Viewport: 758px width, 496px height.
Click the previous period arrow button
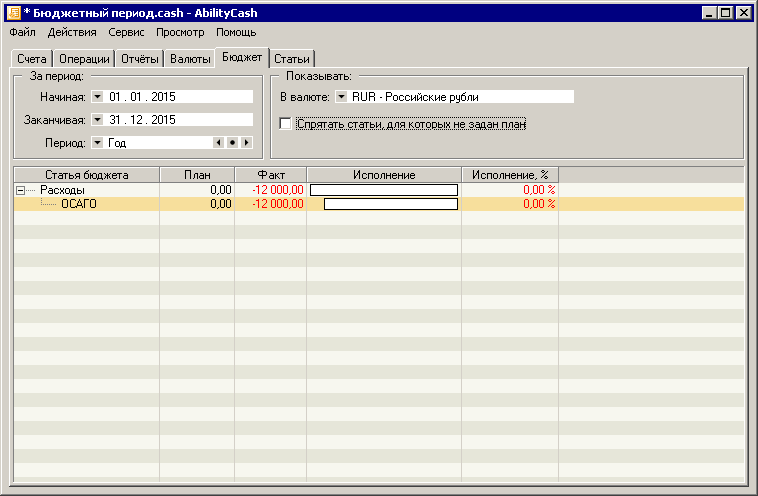pos(218,143)
